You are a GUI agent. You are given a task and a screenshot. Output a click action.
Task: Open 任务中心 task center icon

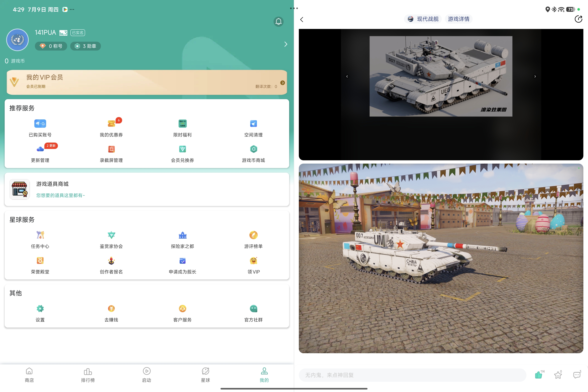(40, 235)
